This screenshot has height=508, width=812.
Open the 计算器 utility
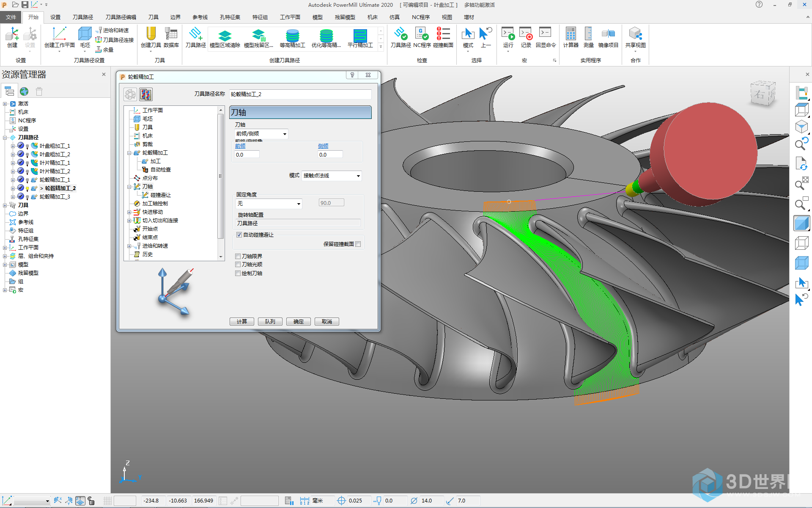point(571,37)
